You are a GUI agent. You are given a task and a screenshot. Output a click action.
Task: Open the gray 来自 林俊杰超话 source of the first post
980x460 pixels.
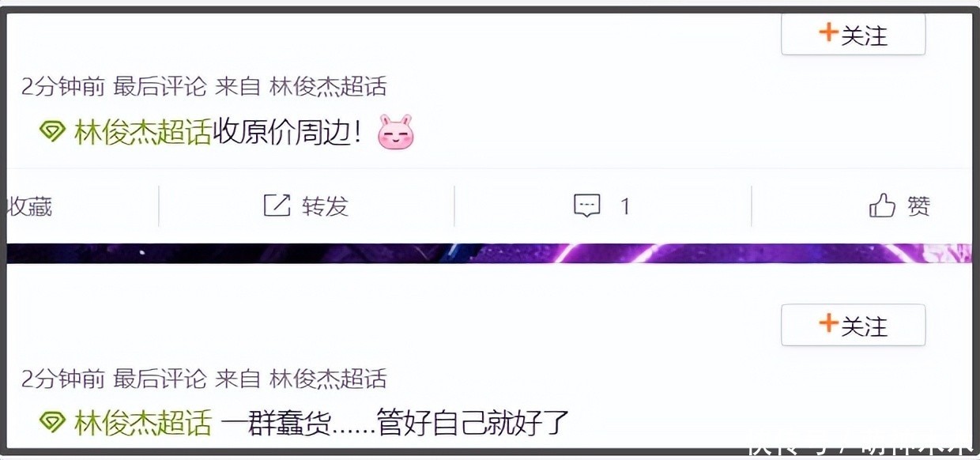coord(301,86)
